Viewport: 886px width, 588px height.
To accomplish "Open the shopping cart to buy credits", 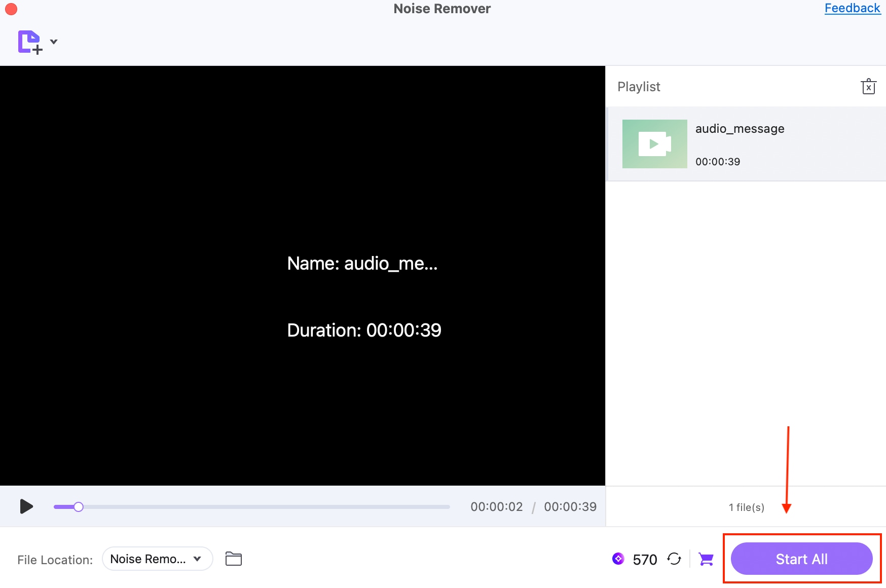I will [706, 559].
